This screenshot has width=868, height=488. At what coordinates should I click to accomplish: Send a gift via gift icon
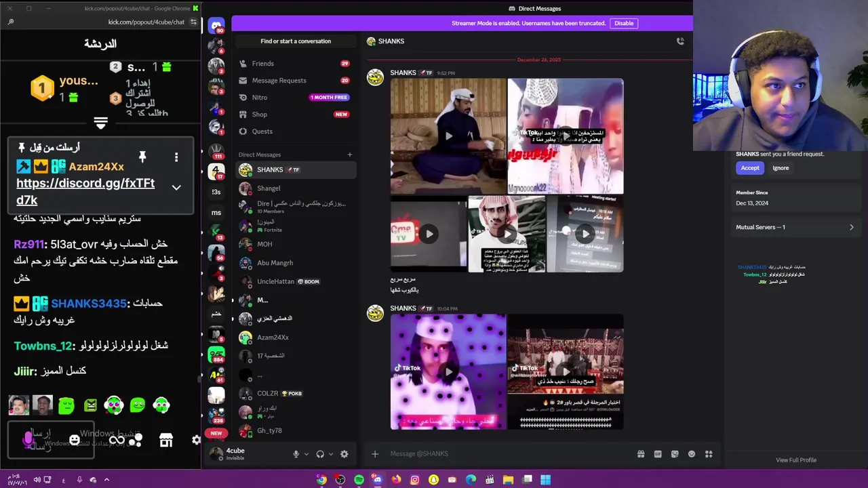tap(641, 454)
